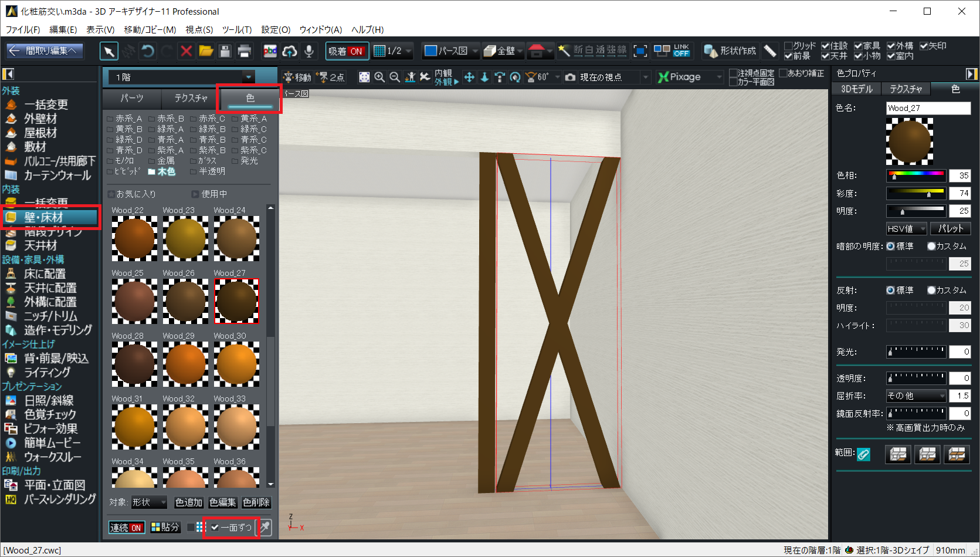Viewport: 980px width, 557px height.
Task: Expand the 現在の視点 viewpoint dropdown
Action: coord(645,77)
